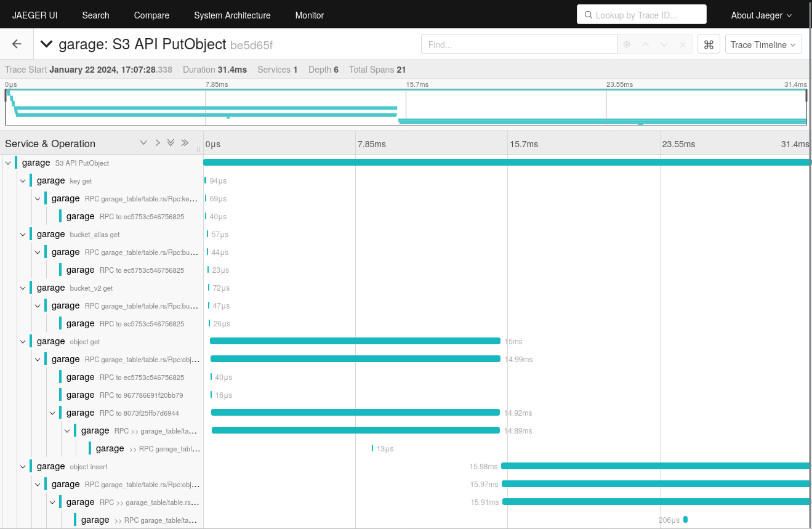
Task: Collapse the 'object get' span row
Action: point(23,341)
